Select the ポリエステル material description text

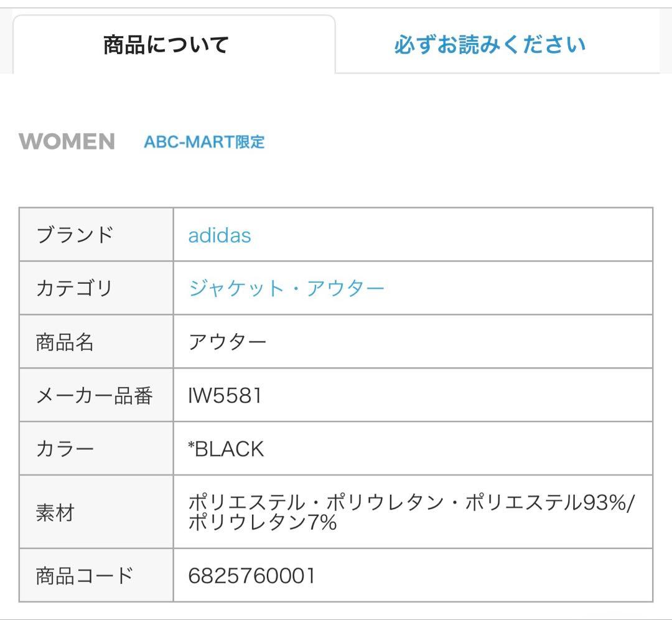click(x=411, y=501)
